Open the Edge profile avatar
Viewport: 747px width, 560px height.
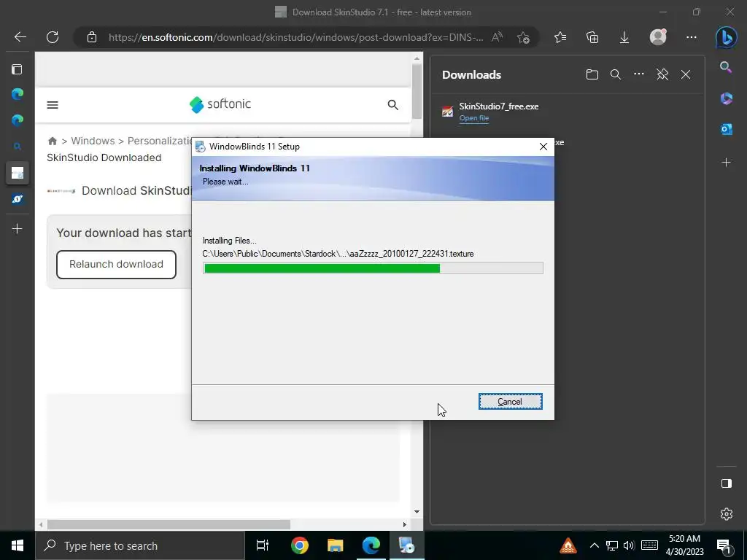658,37
